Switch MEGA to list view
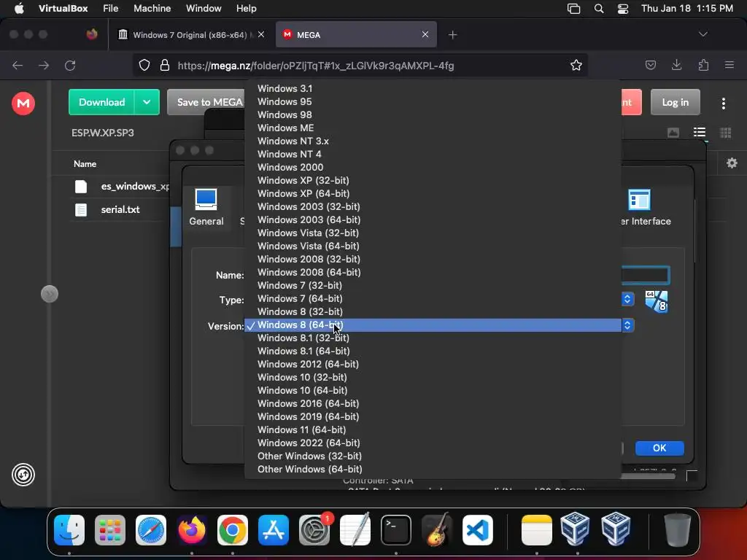The width and height of the screenshot is (747, 560). pos(700,133)
